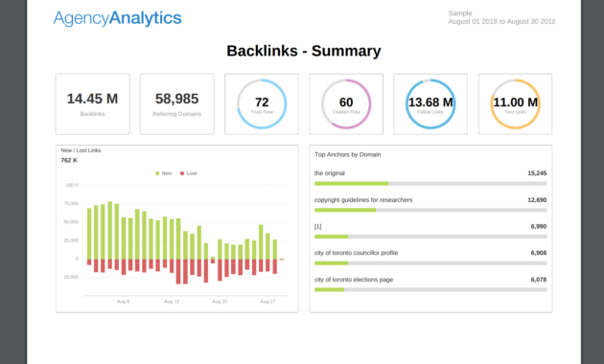The image size is (604, 364).
Task: Click the value 15,245
Action: pyautogui.click(x=537, y=173)
